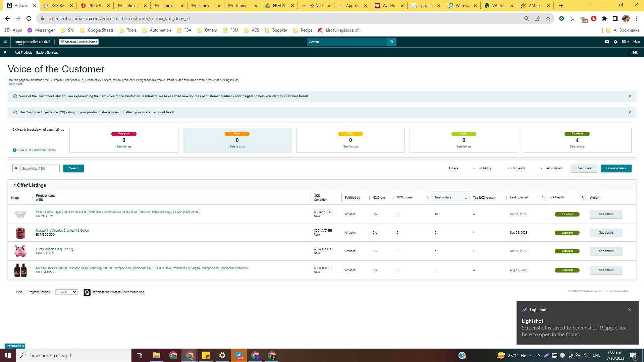Image resolution: width=644 pixels, height=362 pixels.
Task: Click the search magnifier button in Seller Central
Action: [392, 42]
